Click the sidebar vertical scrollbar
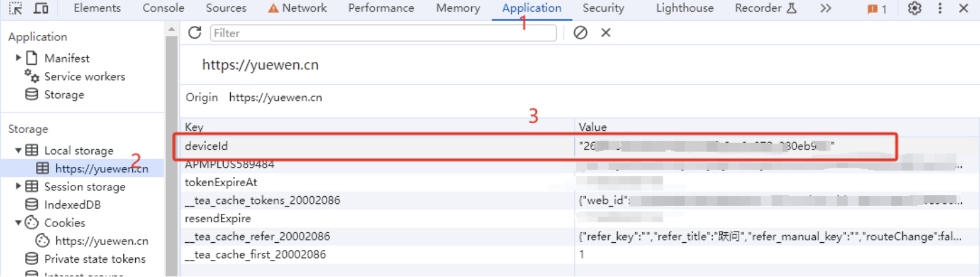Screen dimensions: 980x277 click(171, 156)
